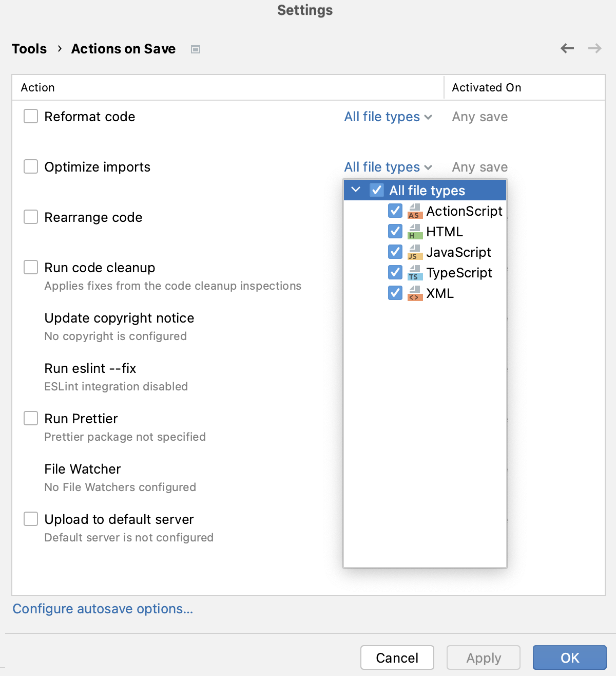Open the All file types dropdown for Reformat code

pyautogui.click(x=388, y=117)
